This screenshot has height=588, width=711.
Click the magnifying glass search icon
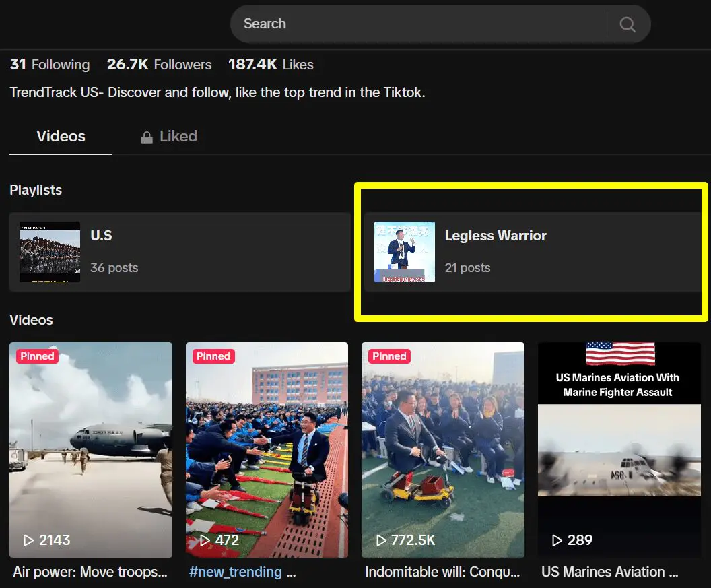click(x=628, y=24)
